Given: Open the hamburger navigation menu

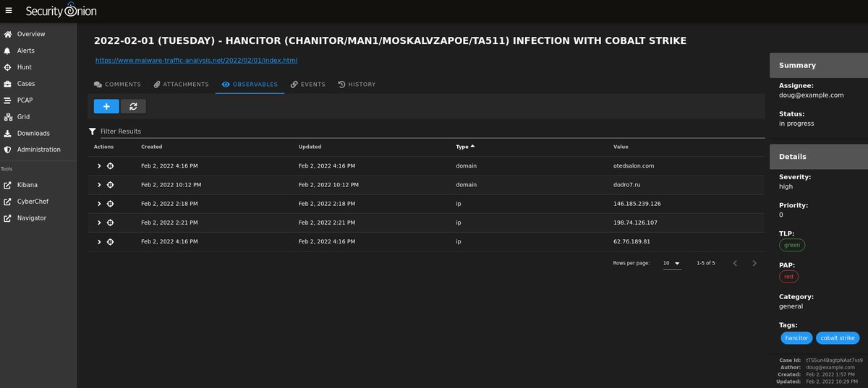Looking at the screenshot, I should [9, 11].
